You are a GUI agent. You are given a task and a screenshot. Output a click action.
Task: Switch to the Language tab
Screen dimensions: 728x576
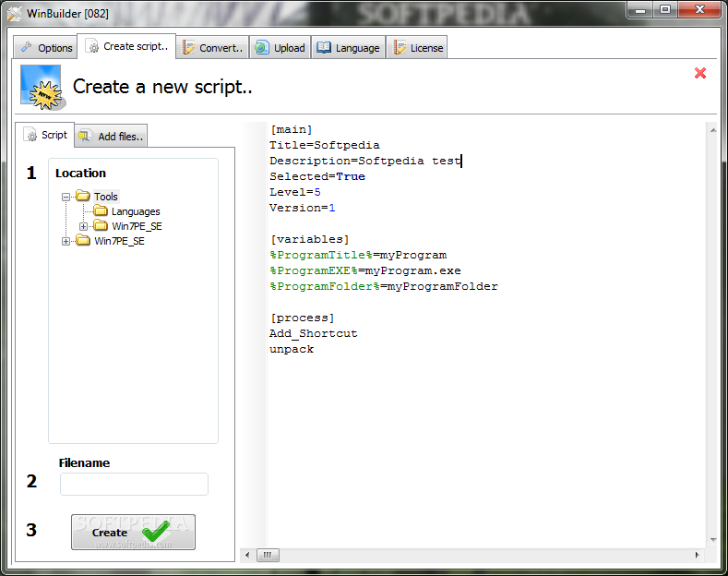[x=348, y=47]
